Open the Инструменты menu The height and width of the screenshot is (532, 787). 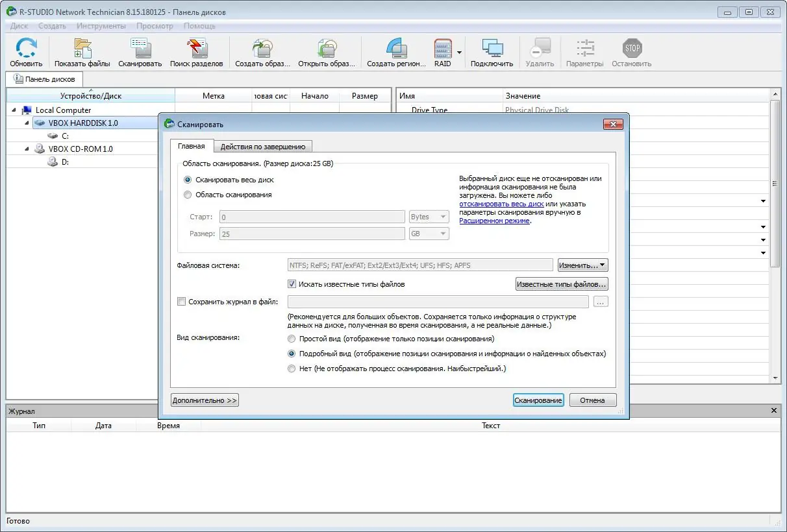coord(101,26)
